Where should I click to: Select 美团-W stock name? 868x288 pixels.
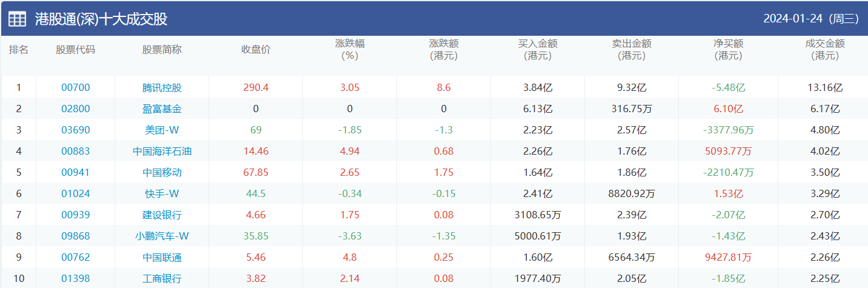point(162,130)
